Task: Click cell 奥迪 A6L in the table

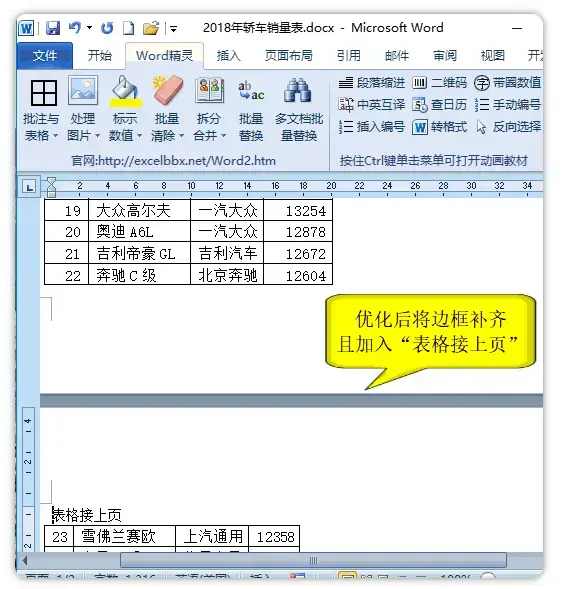Action: pos(139,231)
